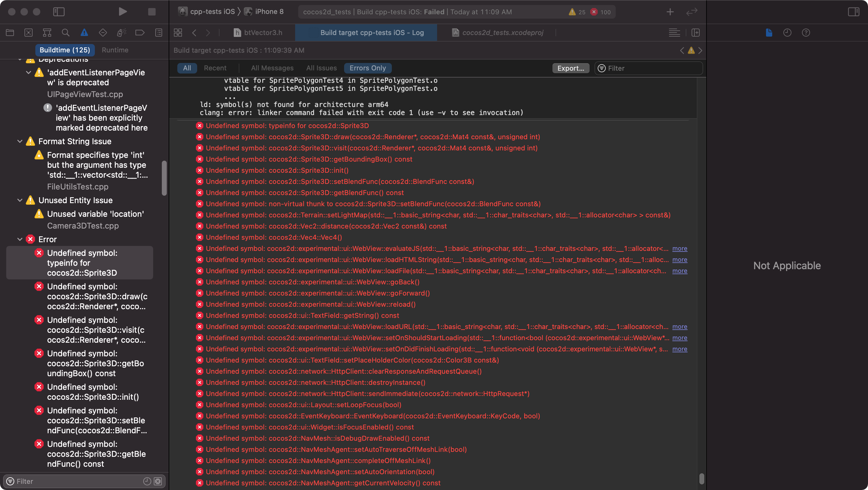Open the Issue navigator warning icon

click(84, 33)
